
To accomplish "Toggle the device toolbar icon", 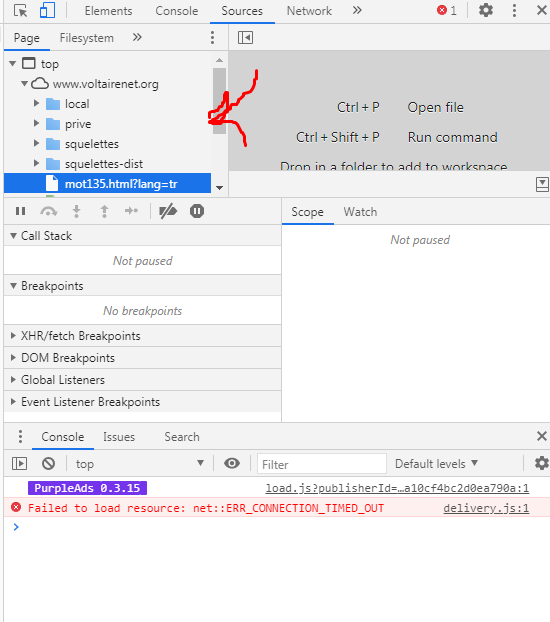I will coord(47,11).
